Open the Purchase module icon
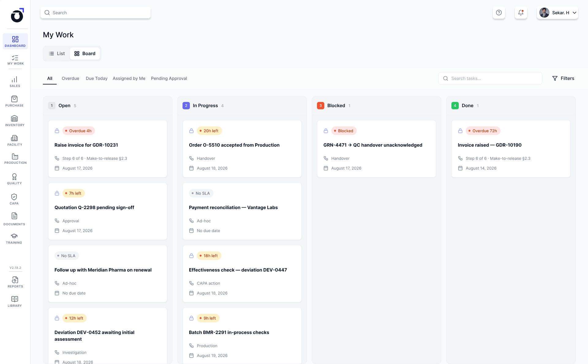Image resolution: width=588 pixels, height=364 pixels. coord(14,101)
